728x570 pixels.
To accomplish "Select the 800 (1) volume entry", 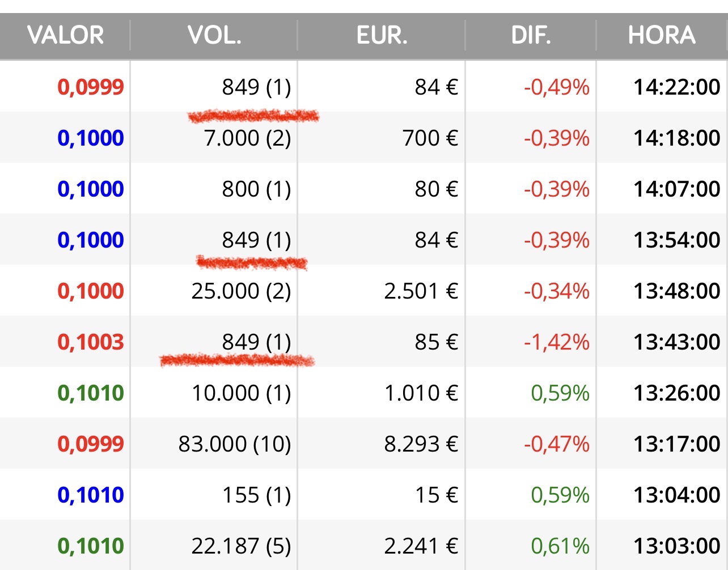I will click(256, 189).
